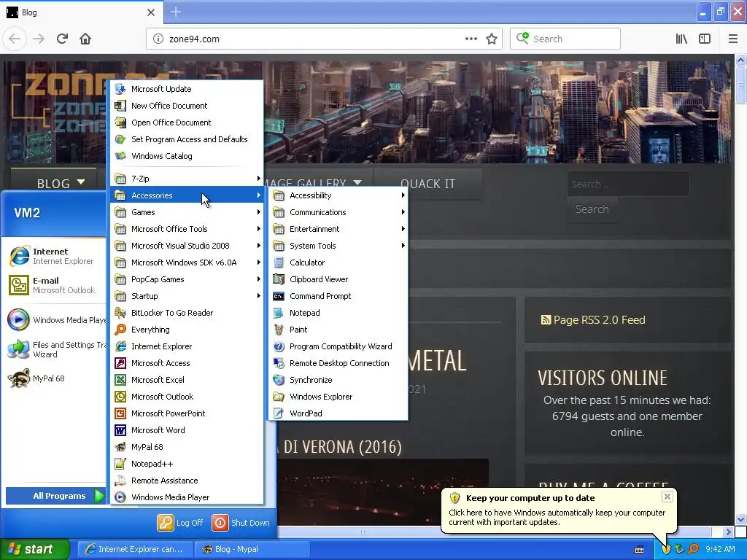The image size is (747, 560).
Task: Open the browser hamburger menu
Action: tap(733, 39)
